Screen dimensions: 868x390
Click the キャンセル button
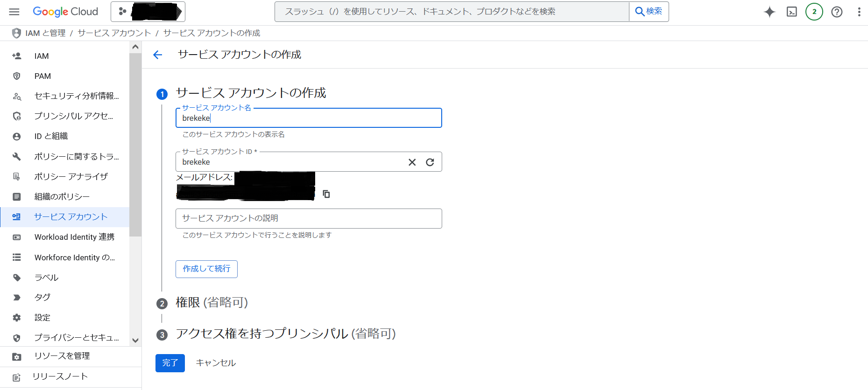[216, 363]
